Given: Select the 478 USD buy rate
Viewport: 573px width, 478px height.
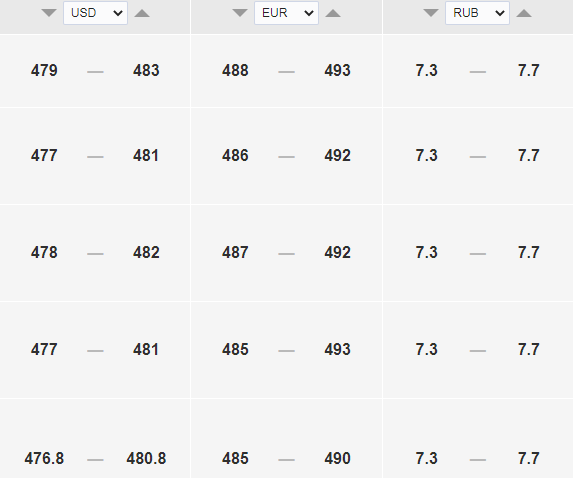Looking at the screenshot, I should (x=44, y=252).
